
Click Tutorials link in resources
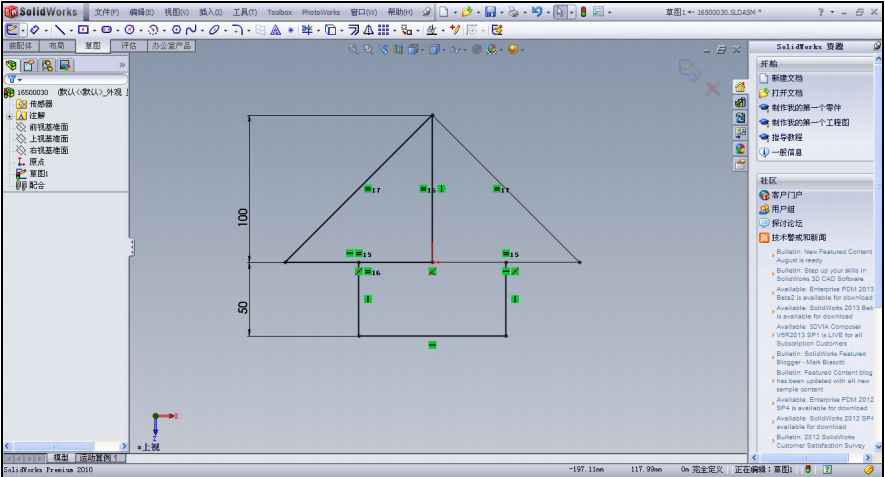(x=787, y=137)
